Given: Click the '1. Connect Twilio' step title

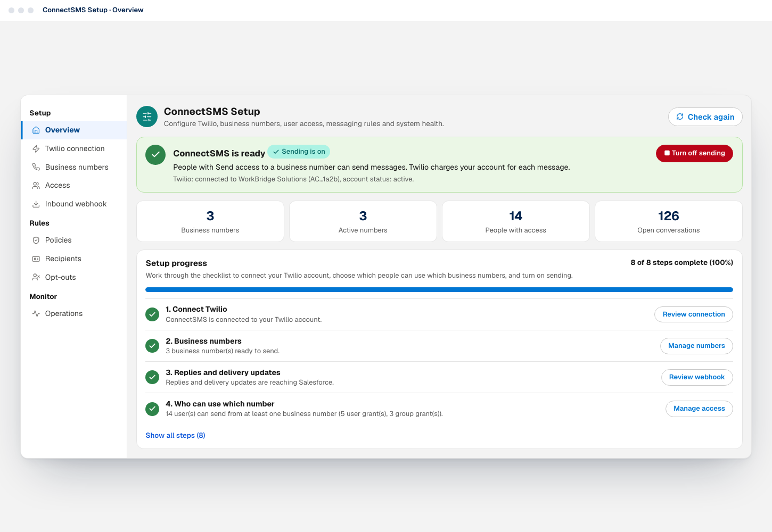Looking at the screenshot, I should tap(196, 310).
